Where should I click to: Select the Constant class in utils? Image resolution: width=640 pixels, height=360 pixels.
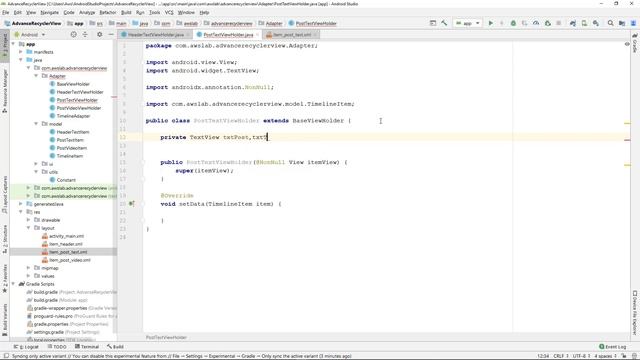point(66,180)
